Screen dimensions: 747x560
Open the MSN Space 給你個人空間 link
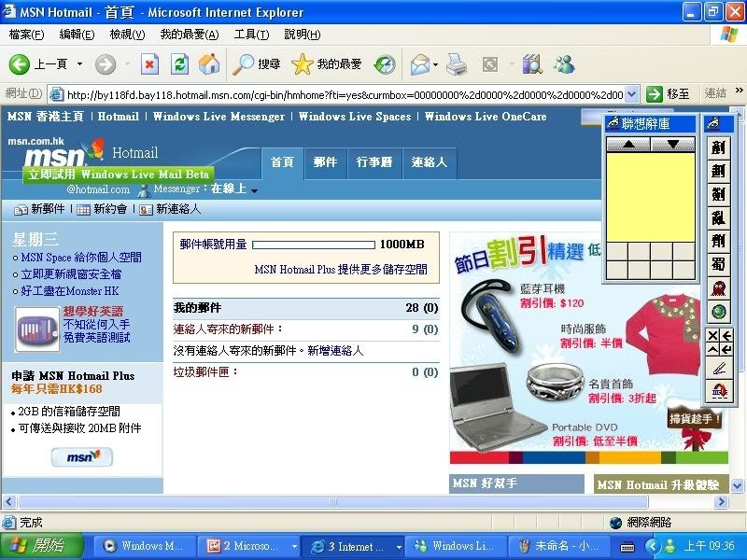(81, 258)
